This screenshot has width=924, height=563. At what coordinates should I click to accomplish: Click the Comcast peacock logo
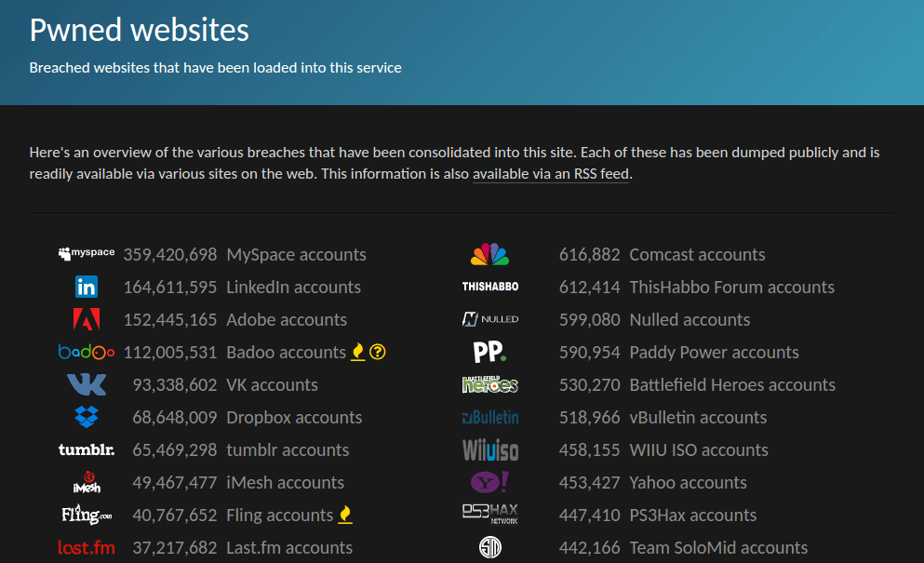click(x=490, y=252)
